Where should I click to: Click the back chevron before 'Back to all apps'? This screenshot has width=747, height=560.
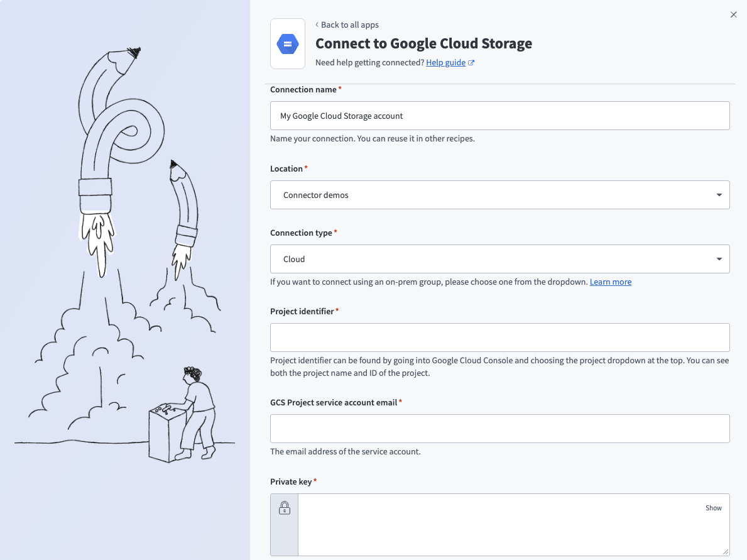point(316,25)
